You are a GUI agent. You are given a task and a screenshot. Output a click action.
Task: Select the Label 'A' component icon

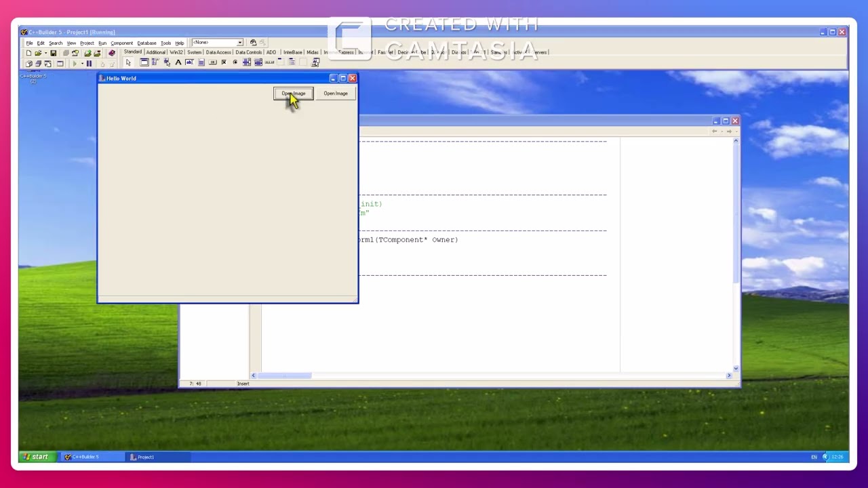click(x=178, y=62)
